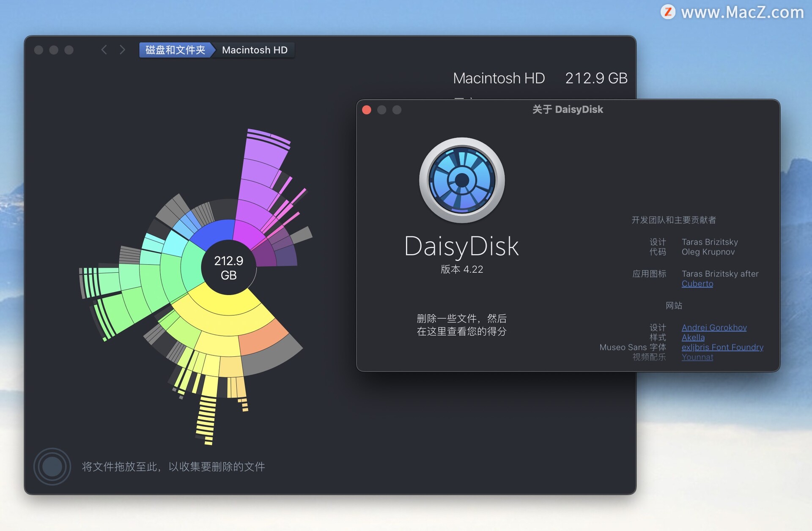This screenshot has width=812, height=531.
Task: Go back with the left chevron arrow
Action: tap(104, 50)
